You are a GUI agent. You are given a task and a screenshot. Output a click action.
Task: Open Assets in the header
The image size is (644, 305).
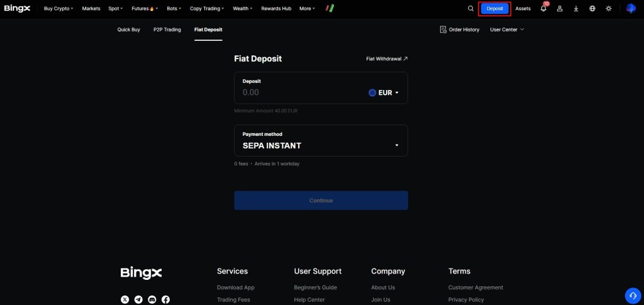(523, 9)
